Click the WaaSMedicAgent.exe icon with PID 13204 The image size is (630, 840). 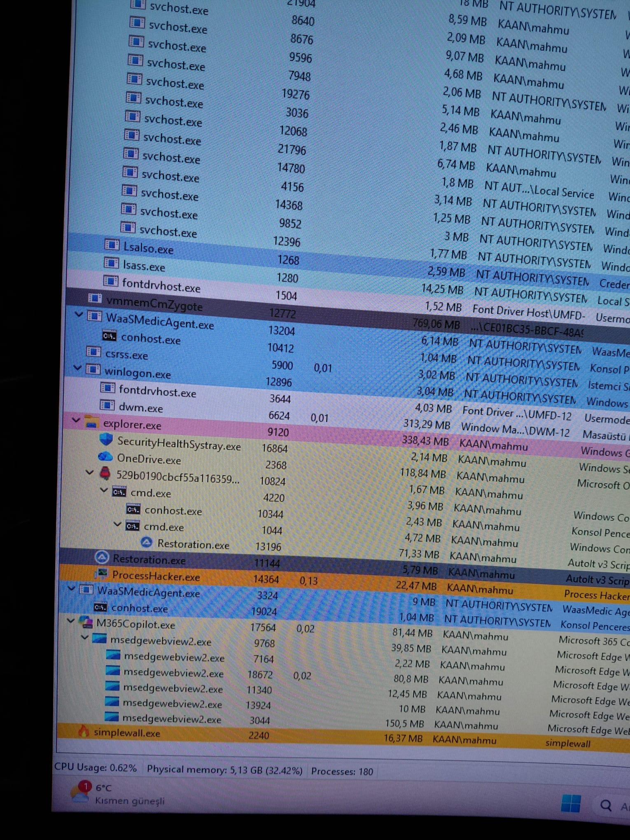pos(94,316)
